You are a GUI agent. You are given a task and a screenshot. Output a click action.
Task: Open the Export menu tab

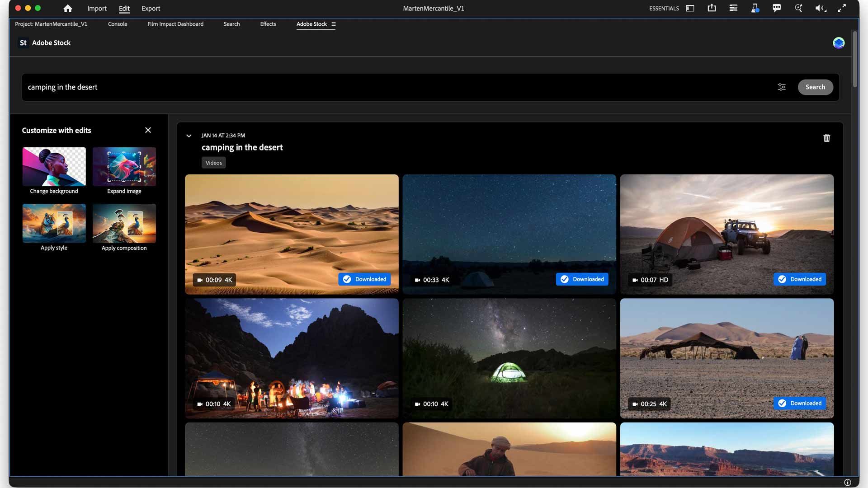tap(151, 8)
